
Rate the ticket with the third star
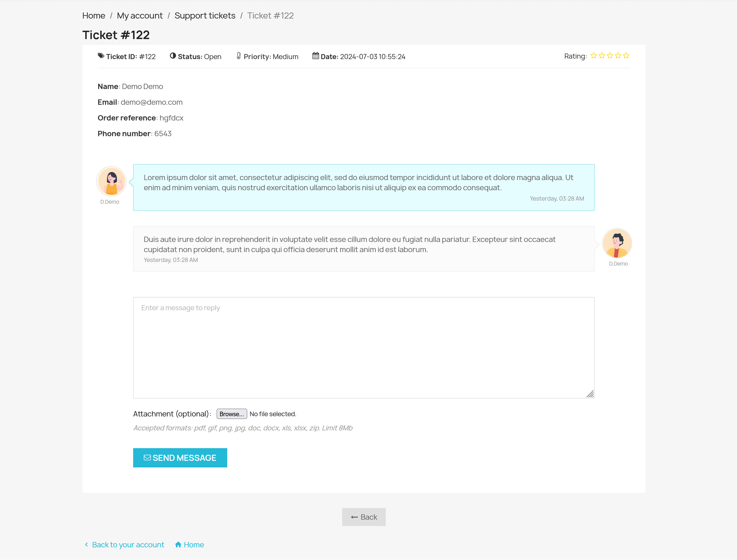610,56
